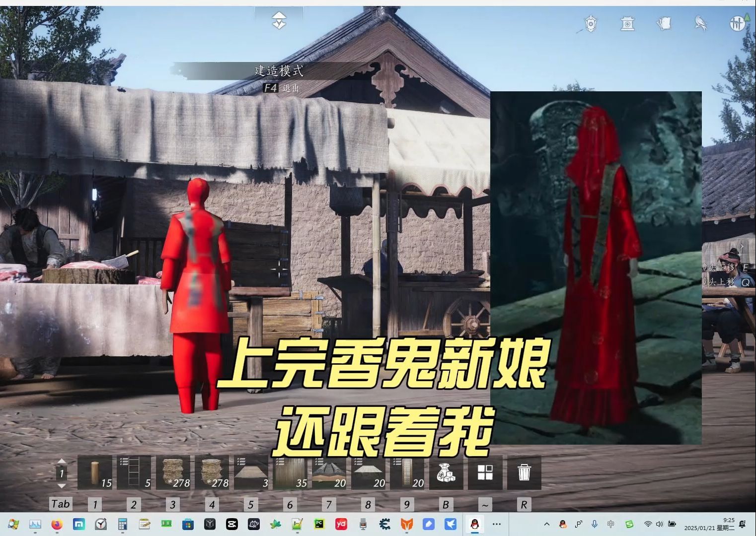Viewport: 756px width, 536px height.
Task: Open the calculator app in taskbar
Action: tap(123, 524)
